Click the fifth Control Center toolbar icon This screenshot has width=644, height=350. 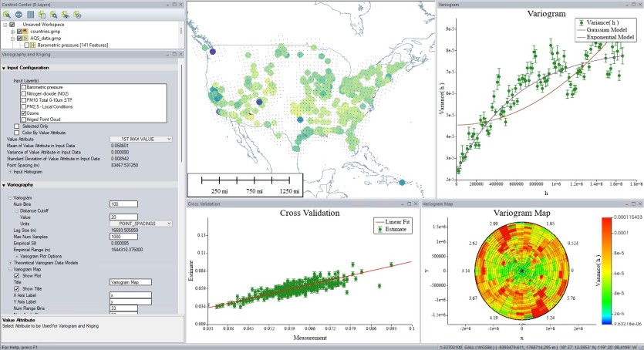(x=54, y=14)
